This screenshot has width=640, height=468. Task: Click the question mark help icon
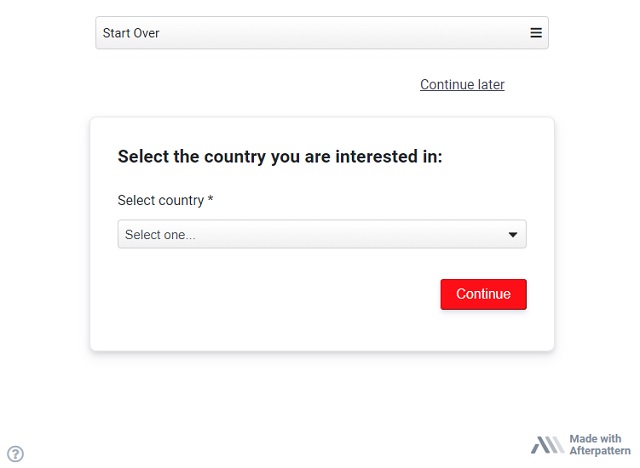[15, 453]
